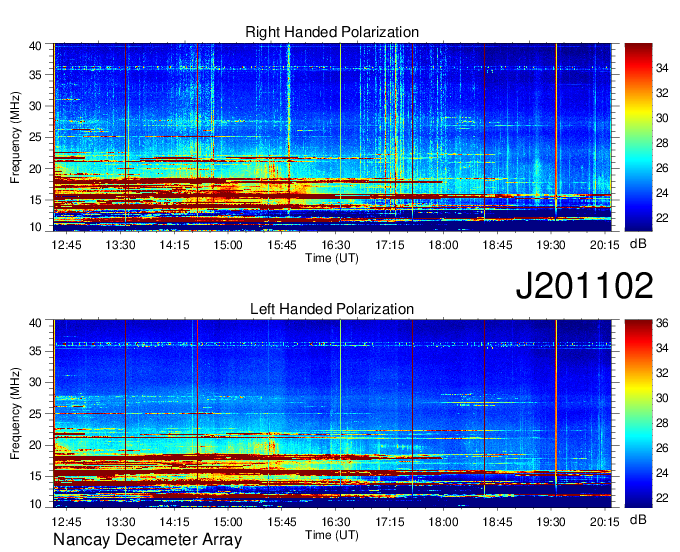The height and width of the screenshot is (552, 680).
Task: Click the 30 MHz tick of Left Handed plot
Action: (35, 382)
